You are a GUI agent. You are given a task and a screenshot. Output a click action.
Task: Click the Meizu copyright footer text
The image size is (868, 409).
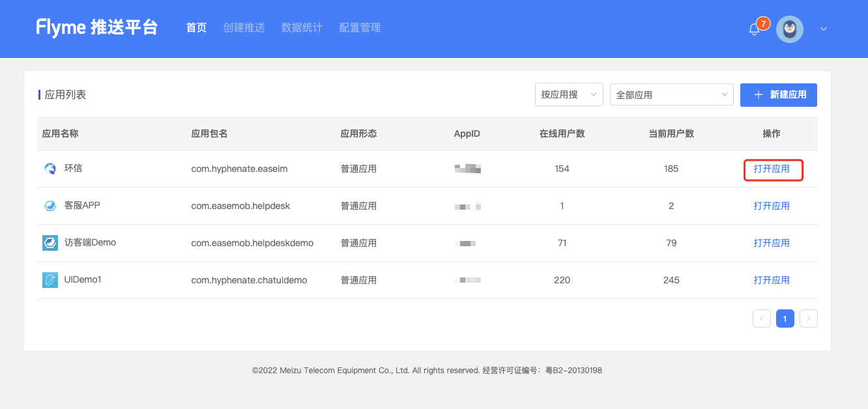point(427,370)
